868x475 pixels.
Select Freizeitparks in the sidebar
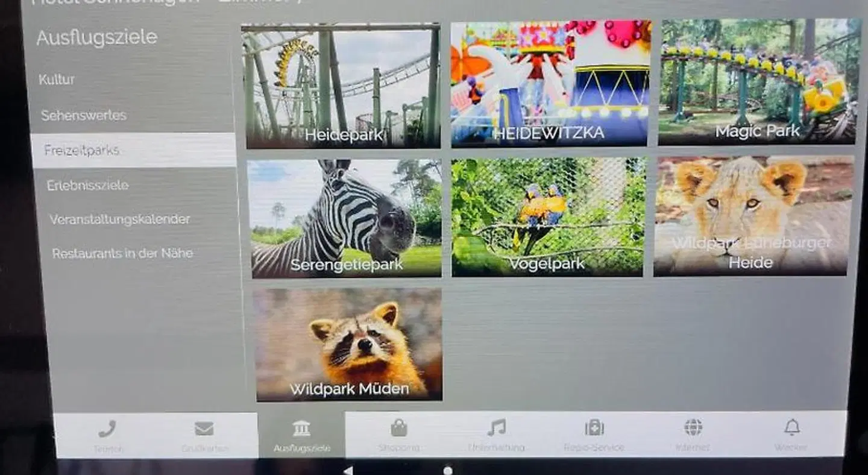point(133,150)
